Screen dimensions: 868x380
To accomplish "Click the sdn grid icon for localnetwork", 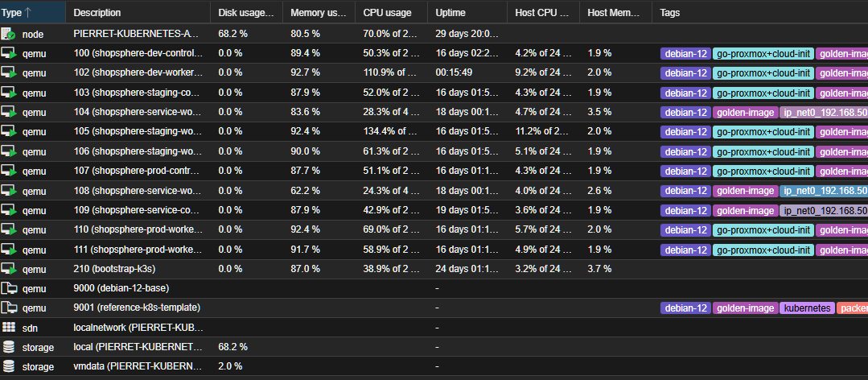I will pos(8,328).
